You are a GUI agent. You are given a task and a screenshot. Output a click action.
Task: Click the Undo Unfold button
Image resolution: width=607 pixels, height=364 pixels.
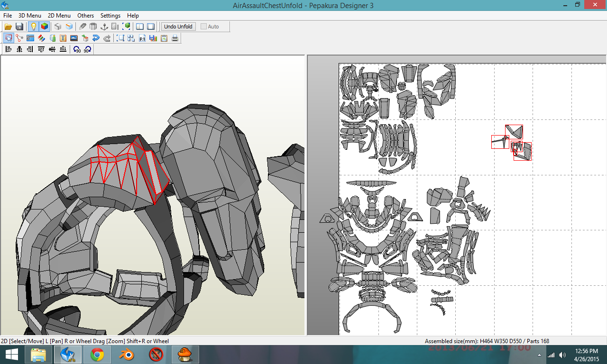pyautogui.click(x=178, y=27)
